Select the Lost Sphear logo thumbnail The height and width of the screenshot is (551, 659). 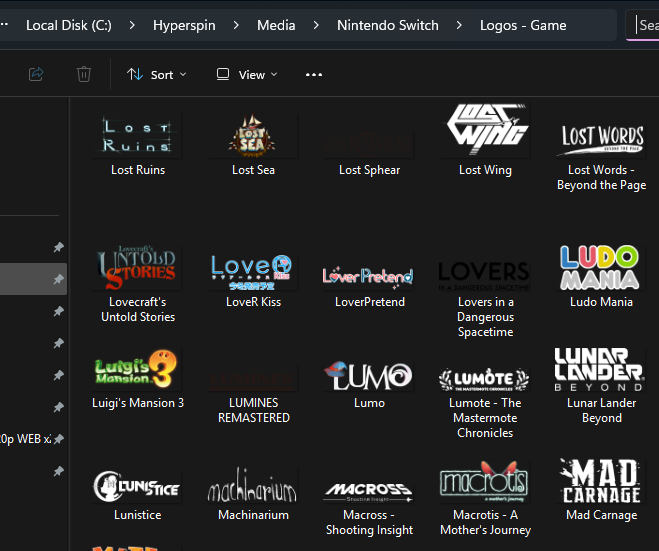[x=369, y=145]
